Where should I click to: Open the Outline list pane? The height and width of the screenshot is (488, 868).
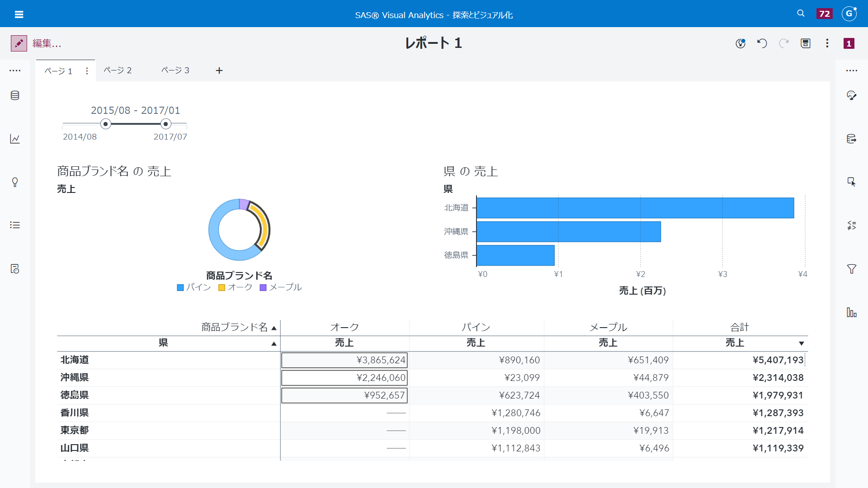click(x=15, y=225)
